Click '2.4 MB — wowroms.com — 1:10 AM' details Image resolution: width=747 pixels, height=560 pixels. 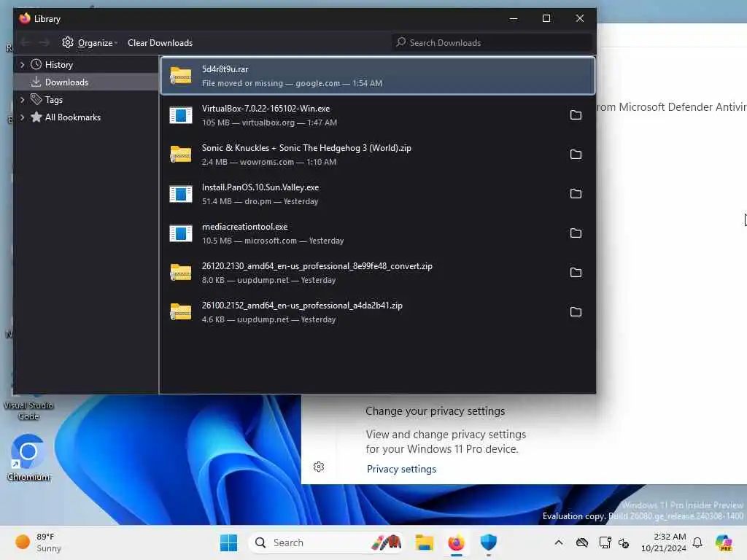pos(268,162)
